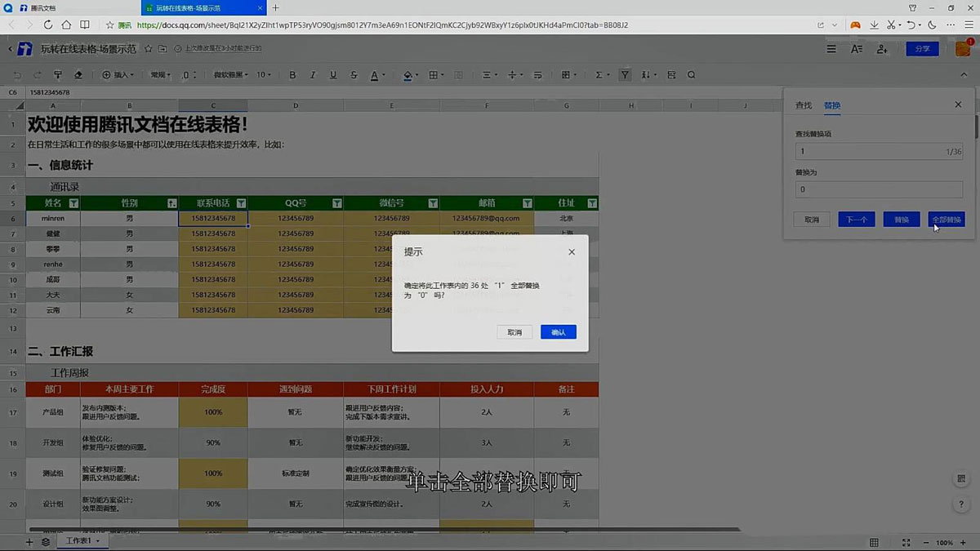Open the sort dropdown in toolbar
The height and width of the screenshot is (551, 980).
tap(649, 75)
